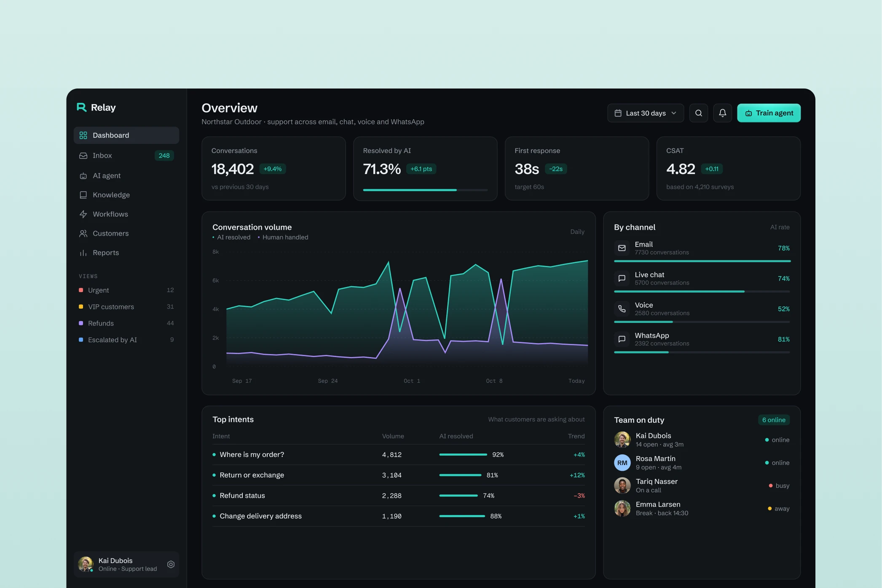This screenshot has height=588, width=882.
Task: Navigate to Customers page
Action: tap(126, 234)
